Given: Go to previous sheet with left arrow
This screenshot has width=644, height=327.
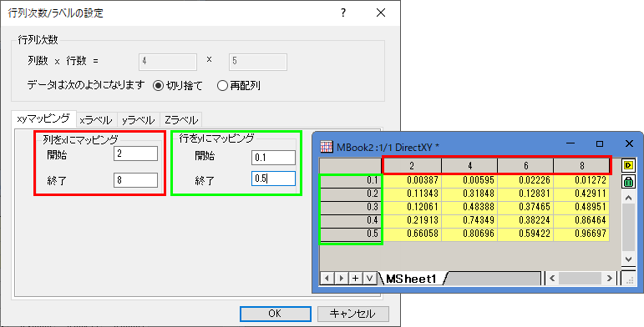Looking at the screenshot, I should click(327, 278).
